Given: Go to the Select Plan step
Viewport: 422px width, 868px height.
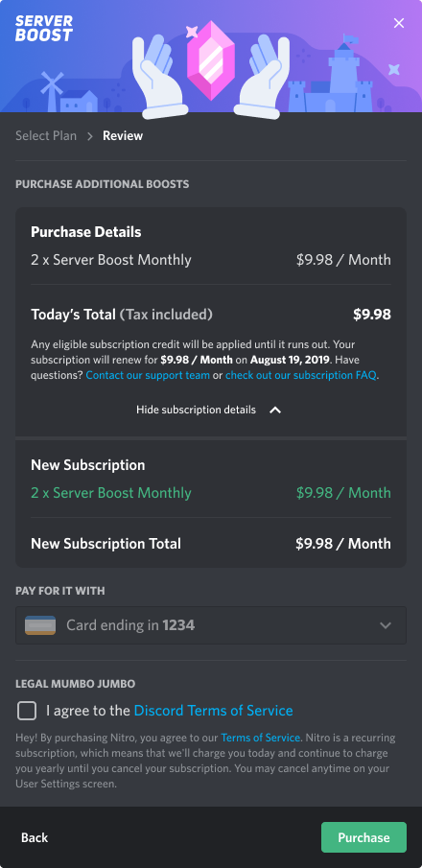Looking at the screenshot, I should point(46,135).
